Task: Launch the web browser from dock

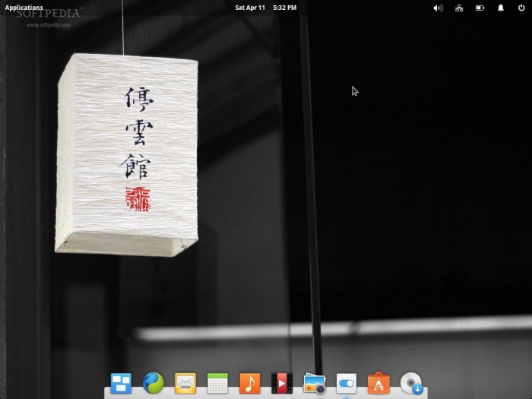Action: coord(153,383)
